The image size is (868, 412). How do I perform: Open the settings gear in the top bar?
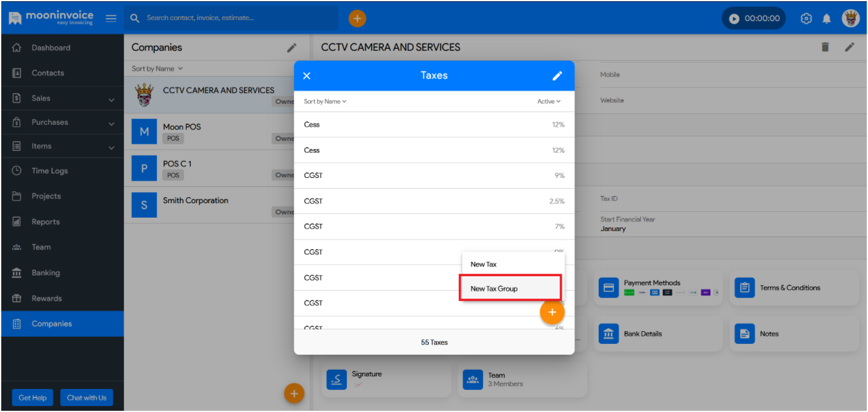pos(806,19)
